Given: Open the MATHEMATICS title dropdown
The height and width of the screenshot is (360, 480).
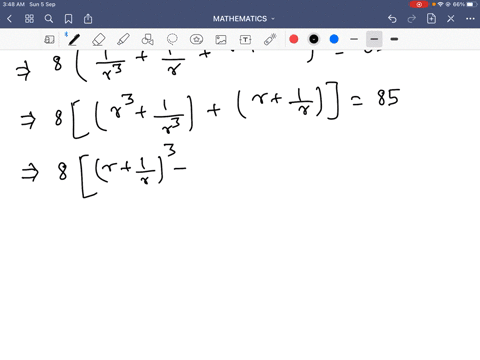Looking at the screenshot, I should click(x=244, y=19).
